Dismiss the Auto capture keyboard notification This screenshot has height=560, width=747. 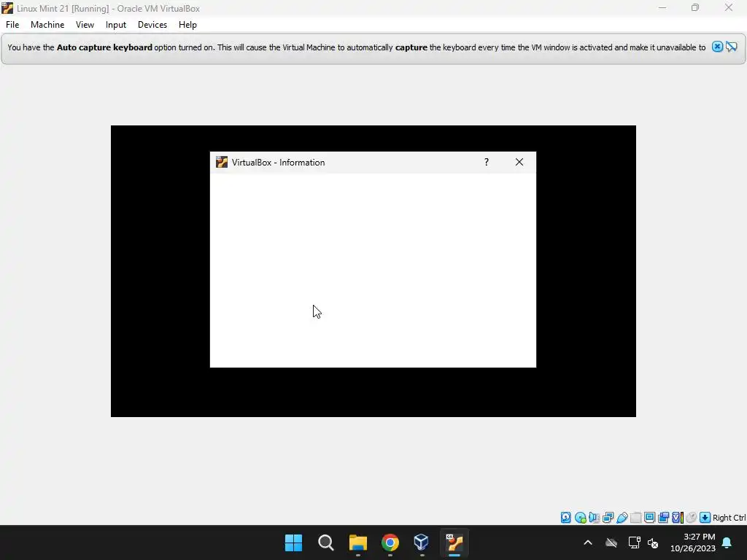coord(717,47)
